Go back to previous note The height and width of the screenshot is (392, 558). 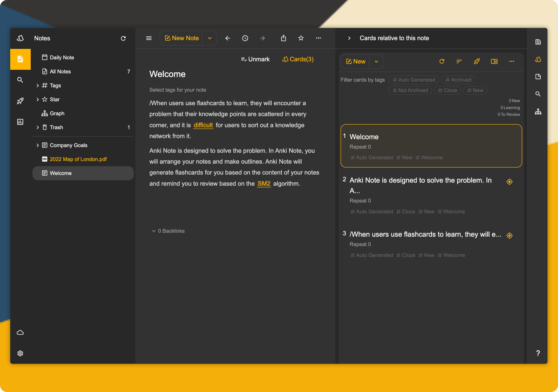[227, 38]
